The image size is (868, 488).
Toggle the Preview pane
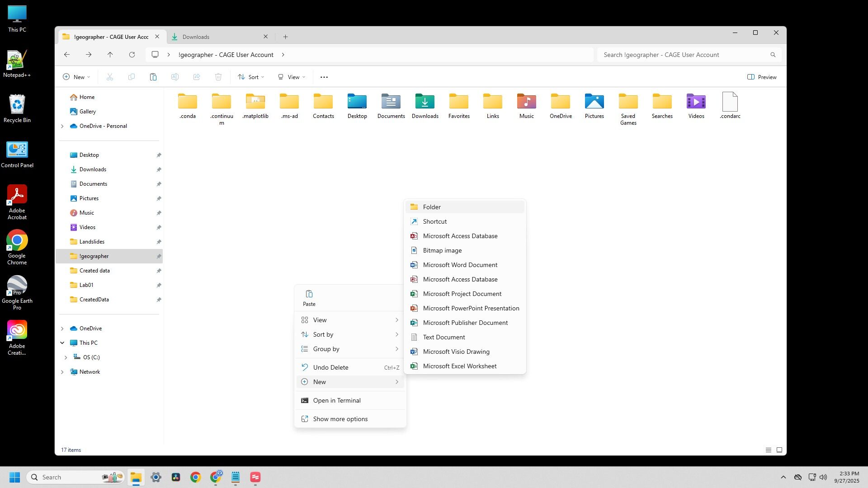[762, 77]
